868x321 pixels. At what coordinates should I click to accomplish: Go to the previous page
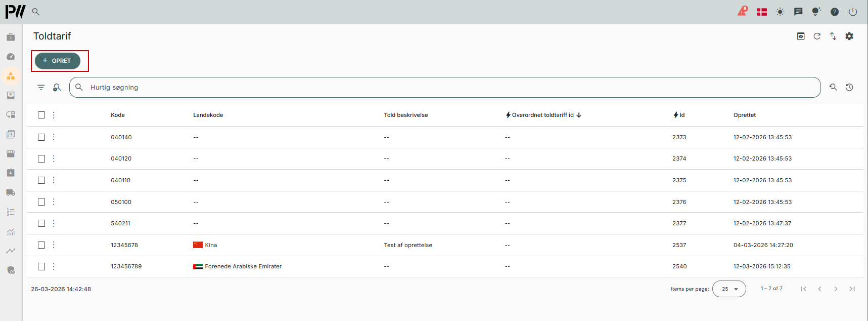tap(819, 289)
